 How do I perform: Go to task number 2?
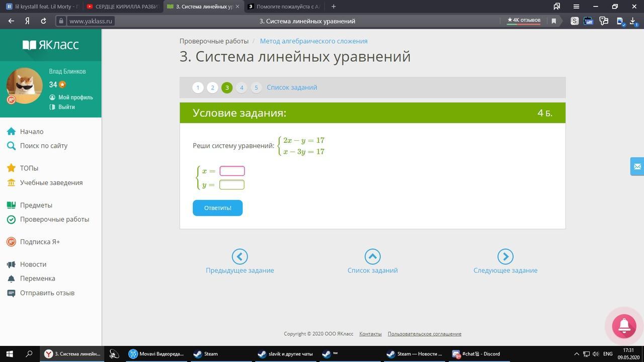coord(212,87)
